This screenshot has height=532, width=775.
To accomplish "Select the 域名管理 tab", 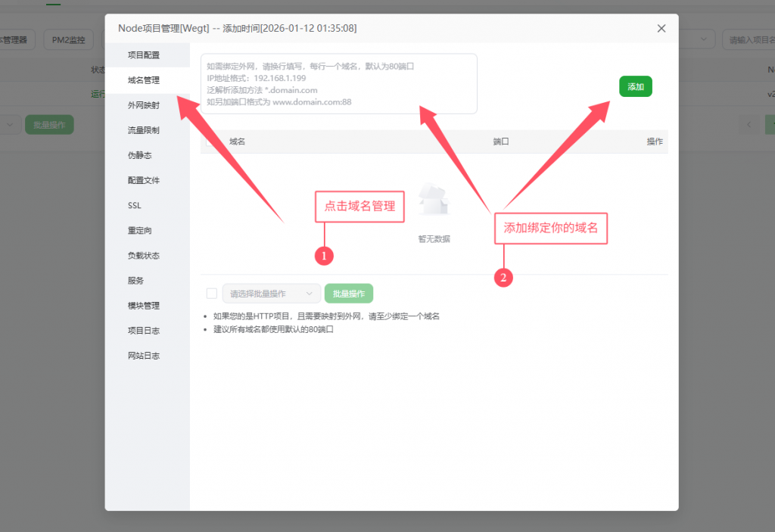I will [144, 80].
